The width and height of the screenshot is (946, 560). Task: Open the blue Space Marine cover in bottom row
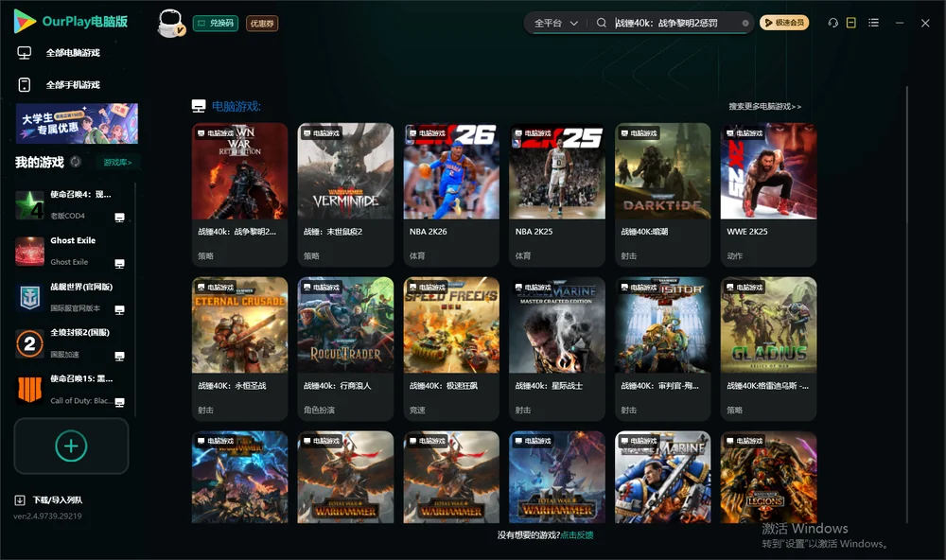click(663, 477)
